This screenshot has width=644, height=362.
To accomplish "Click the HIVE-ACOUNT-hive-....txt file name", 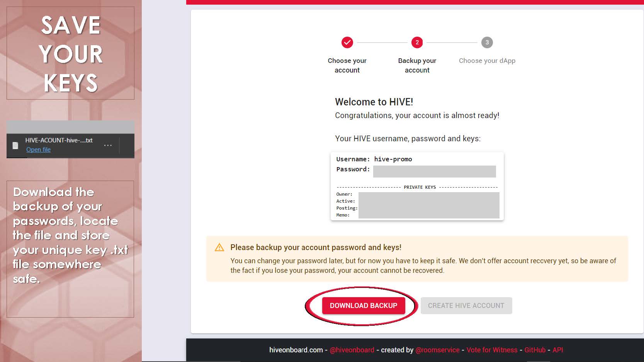I will tap(59, 140).
